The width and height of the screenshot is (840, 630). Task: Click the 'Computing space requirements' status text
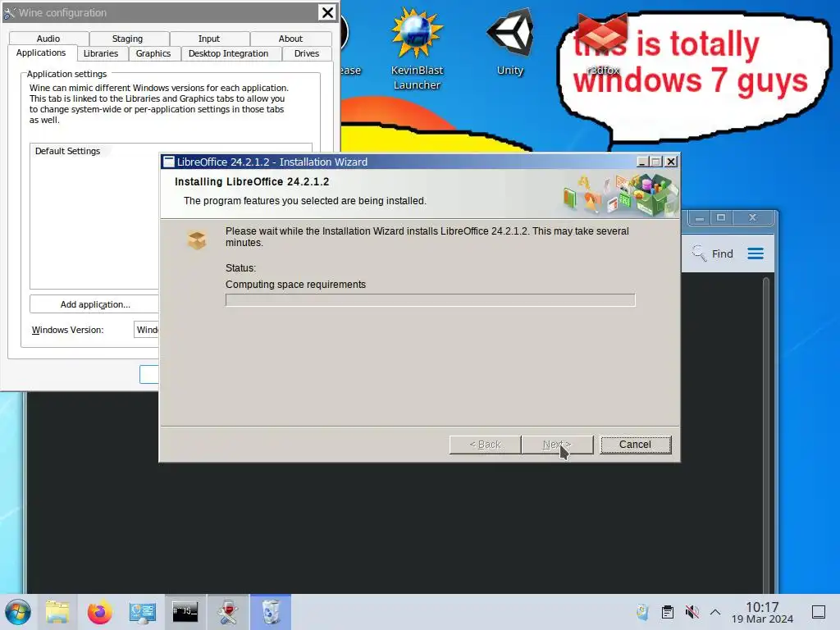coord(295,285)
